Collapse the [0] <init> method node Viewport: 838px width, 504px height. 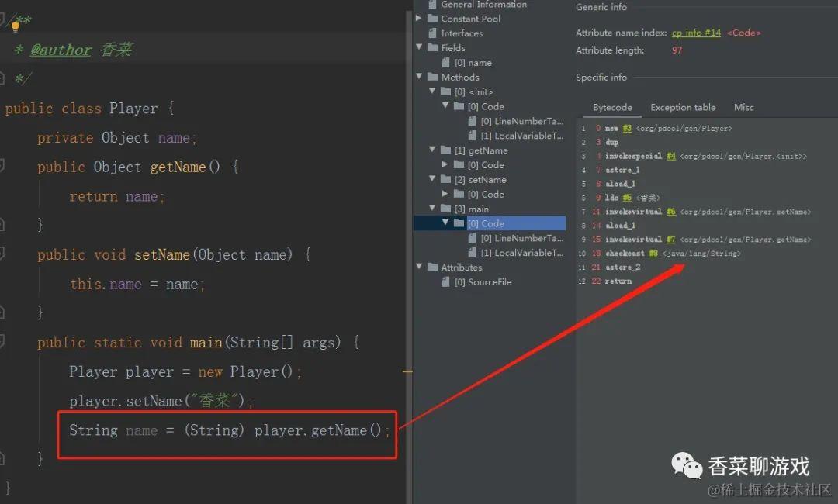(x=432, y=91)
